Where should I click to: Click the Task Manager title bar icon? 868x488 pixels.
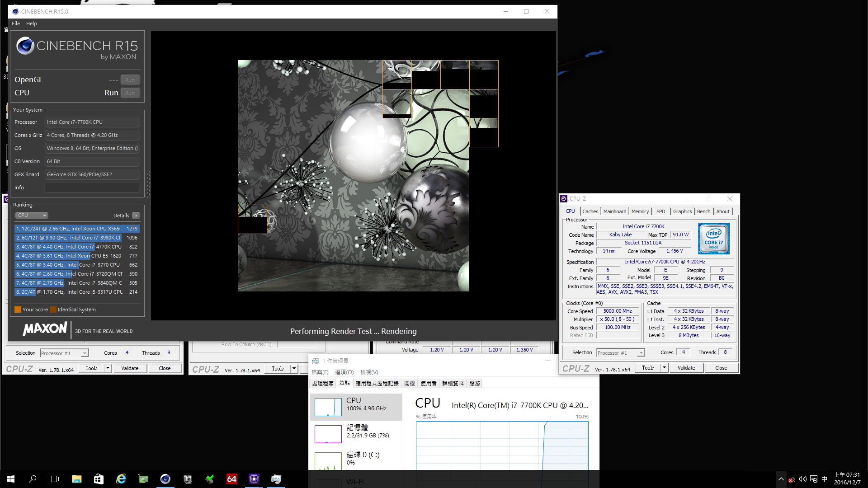(x=316, y=361)
